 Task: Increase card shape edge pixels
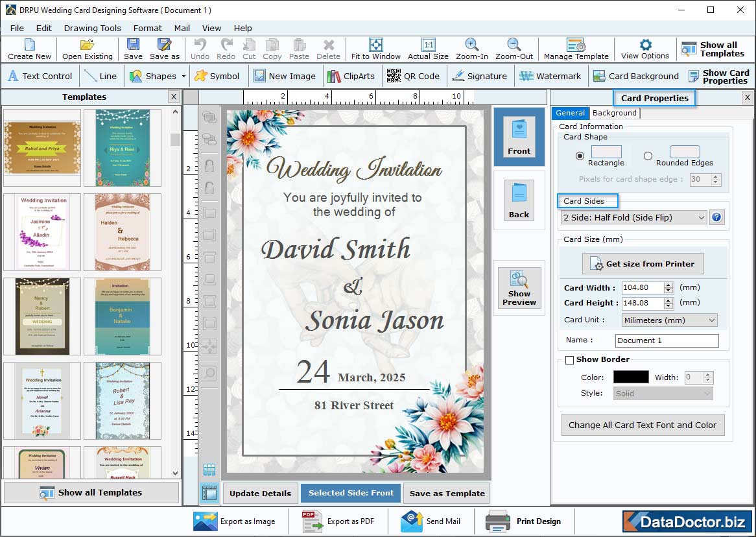tap(716, 176)
